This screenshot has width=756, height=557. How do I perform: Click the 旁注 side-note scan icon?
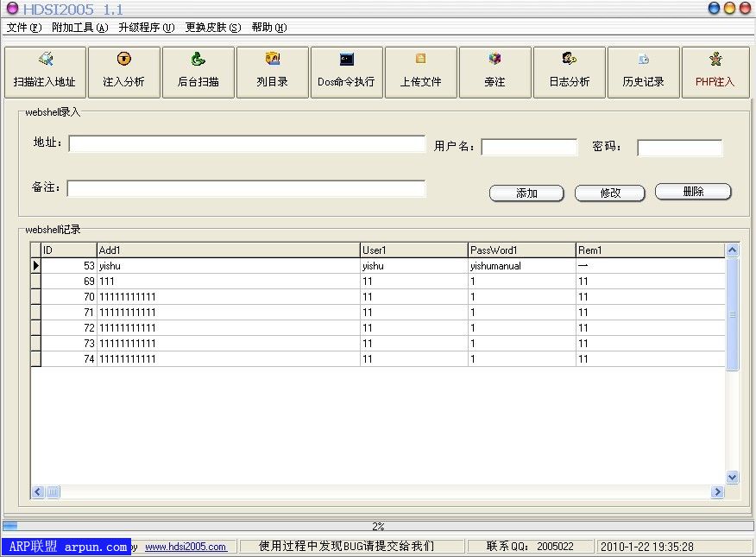tap(495, 72)
